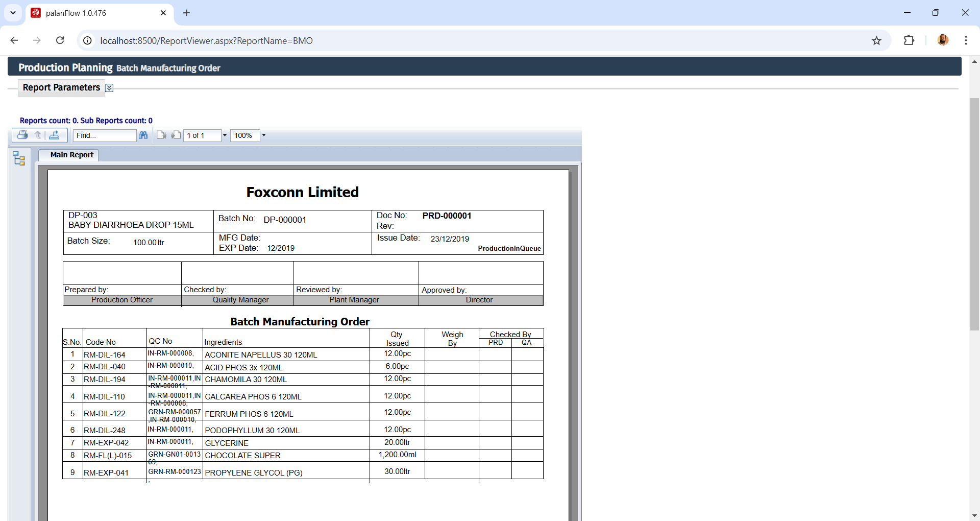
Task: Click quantity 1,200.00ml
Action: tap(397, 455)
